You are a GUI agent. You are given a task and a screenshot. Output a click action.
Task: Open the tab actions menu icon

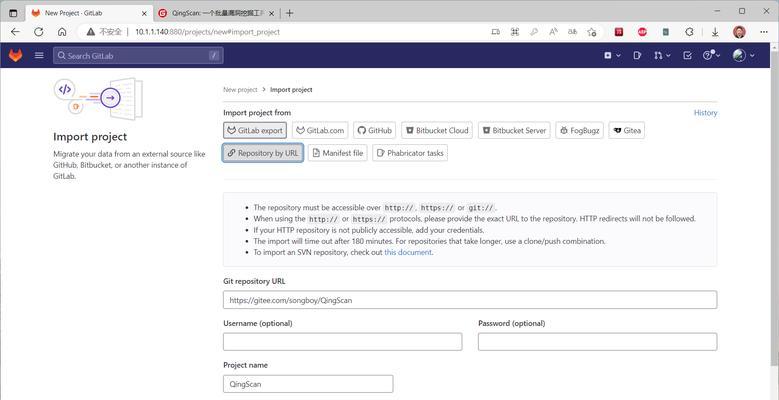pyautogui.click(x=13, y=13)
